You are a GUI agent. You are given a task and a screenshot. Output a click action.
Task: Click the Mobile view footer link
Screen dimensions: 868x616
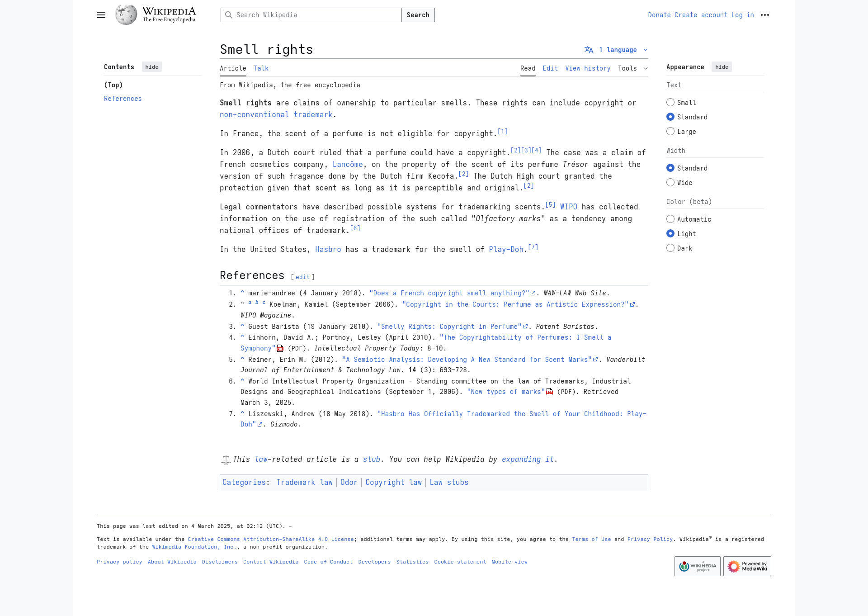coord(509,562)
